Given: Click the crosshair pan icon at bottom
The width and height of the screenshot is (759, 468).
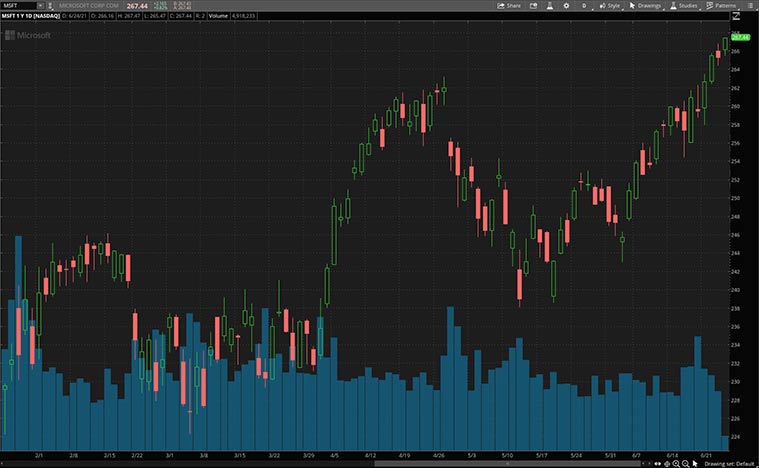Looking at the screenshot, I should pos(667,464).
